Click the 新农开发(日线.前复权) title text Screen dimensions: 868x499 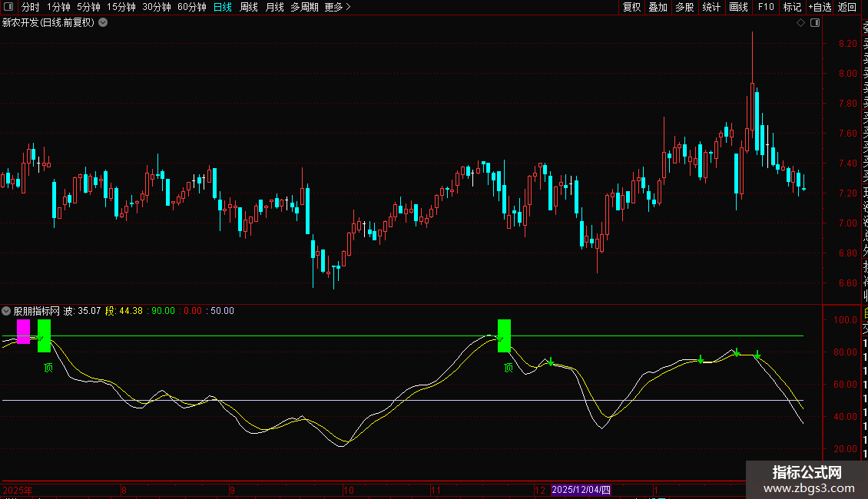tap(48, 23)
